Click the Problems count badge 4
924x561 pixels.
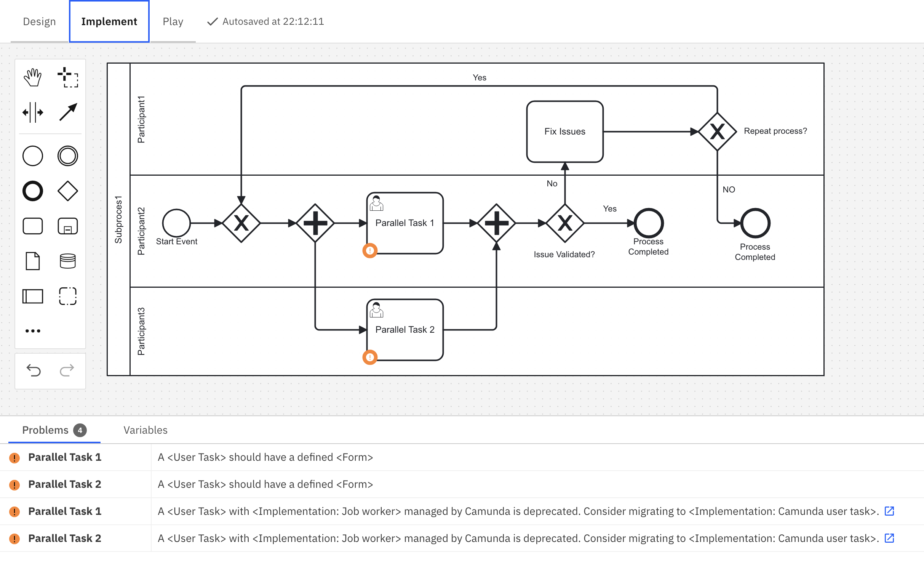(80, 430)
